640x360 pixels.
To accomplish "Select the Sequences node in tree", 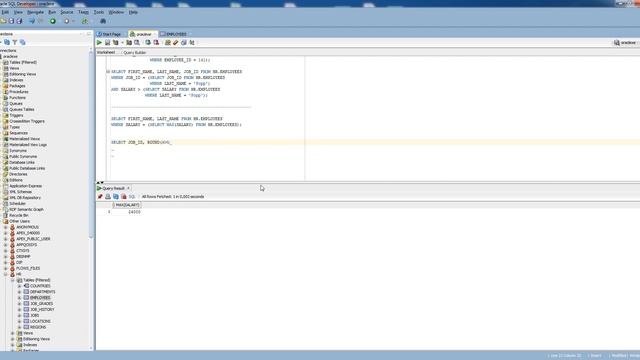I will (19, 133).
